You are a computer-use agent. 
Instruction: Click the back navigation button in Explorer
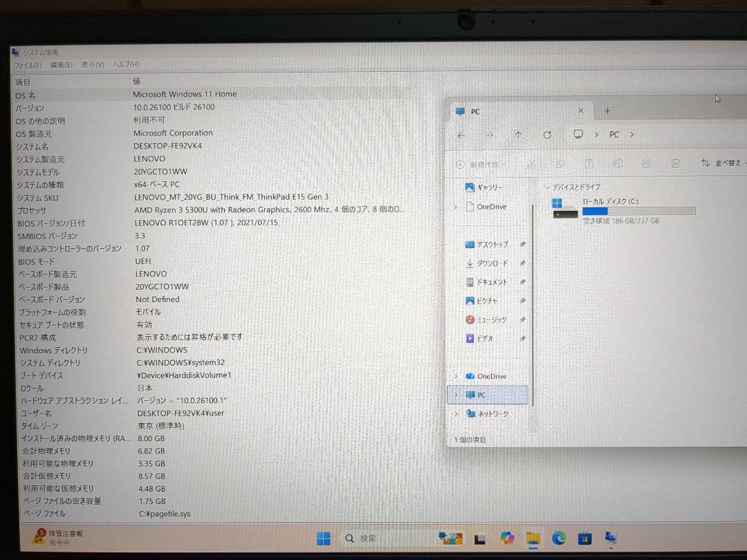pyautogui.click(x=461, y=135)
